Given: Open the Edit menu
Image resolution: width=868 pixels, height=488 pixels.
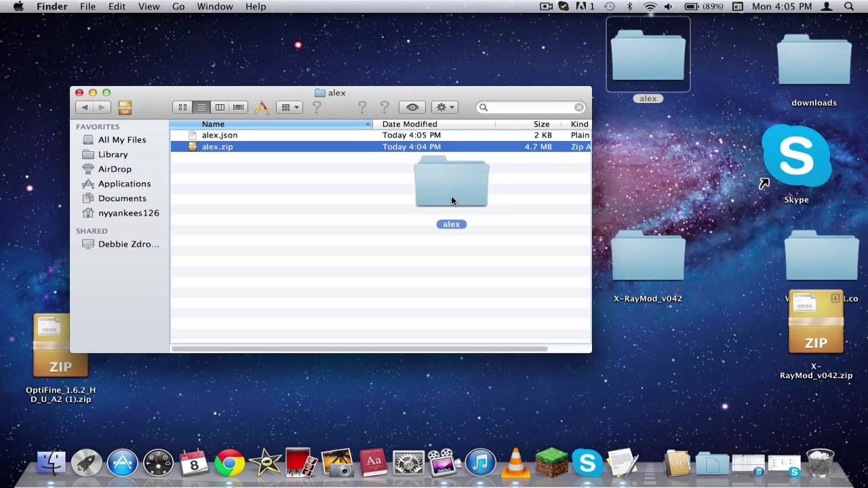Looking at the screenshot, I should pyautogui.click(x=117, y=7).
